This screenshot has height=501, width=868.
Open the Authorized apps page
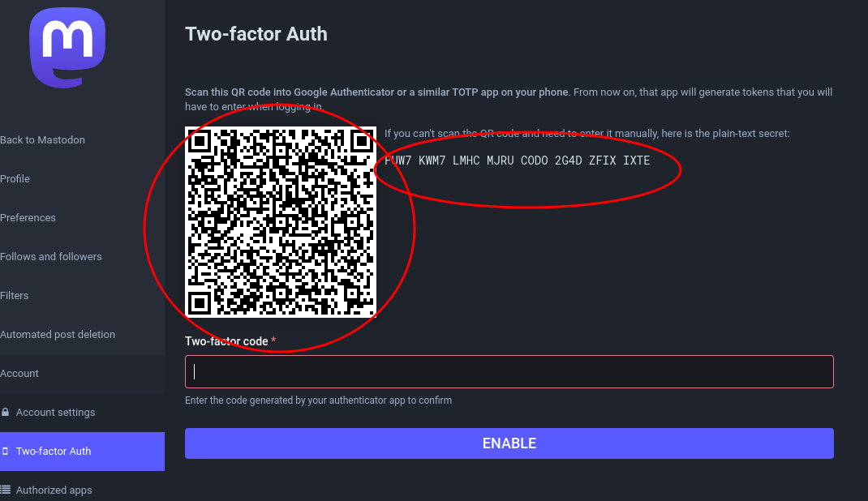click(54, 490)
